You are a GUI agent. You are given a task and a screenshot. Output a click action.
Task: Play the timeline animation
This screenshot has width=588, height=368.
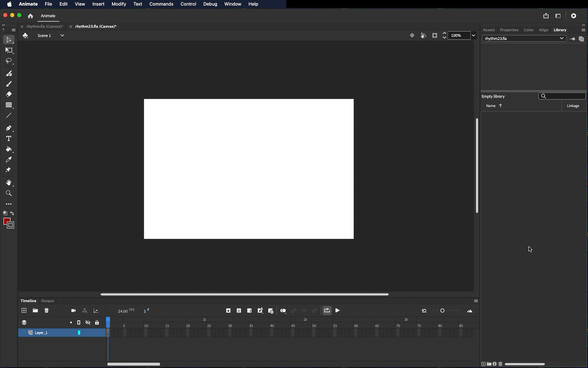pos(338,311)
